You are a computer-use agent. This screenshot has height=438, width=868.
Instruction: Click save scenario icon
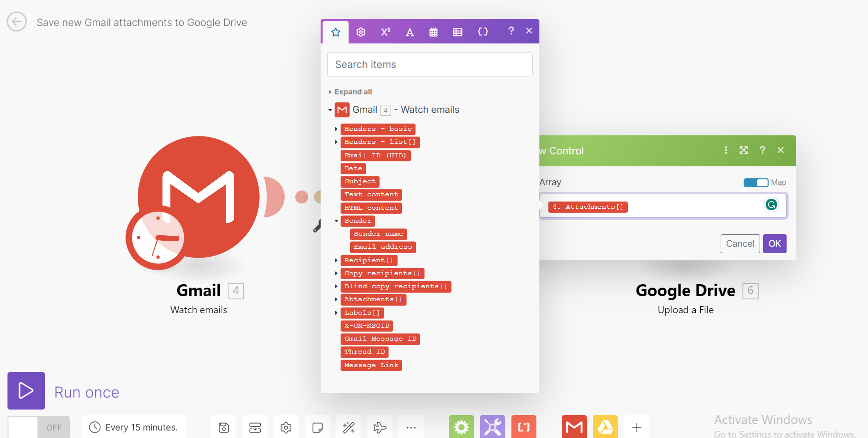(x=224, y=428)
